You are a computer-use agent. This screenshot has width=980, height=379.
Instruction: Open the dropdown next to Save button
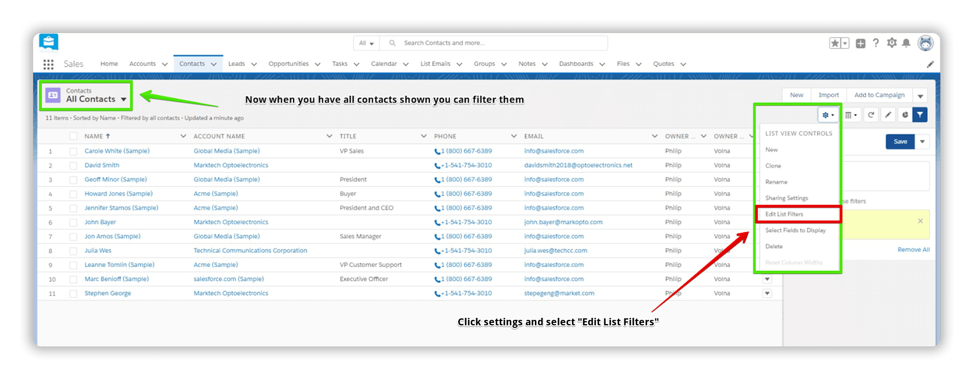pos(922,142)
